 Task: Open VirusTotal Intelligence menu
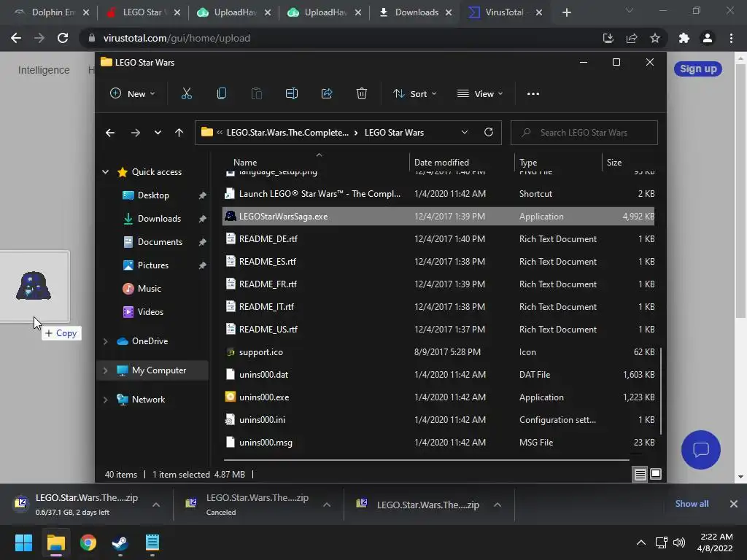coord(44,70)
